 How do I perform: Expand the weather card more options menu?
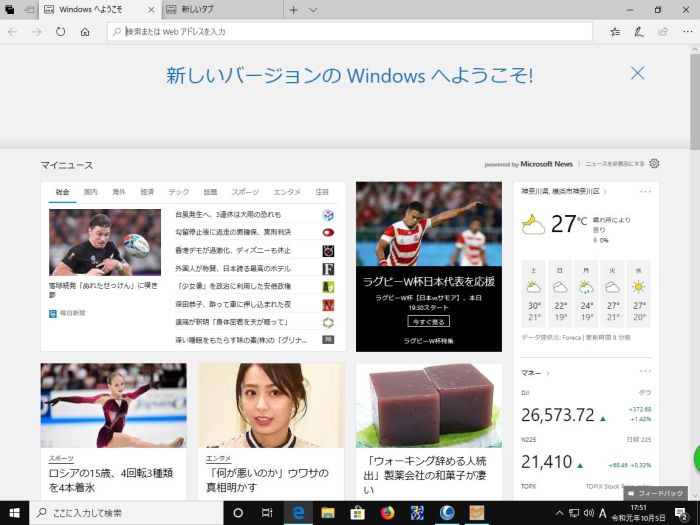[x=645, y=190]
